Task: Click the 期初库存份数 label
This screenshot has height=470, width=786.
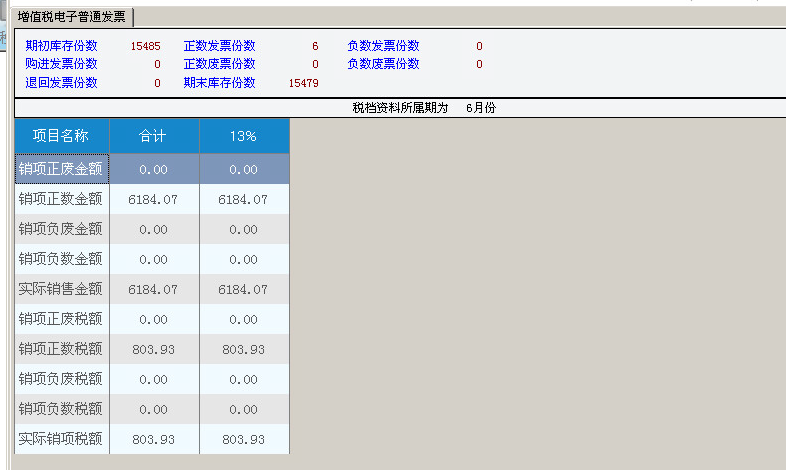Action: click(x=62, y=46)
